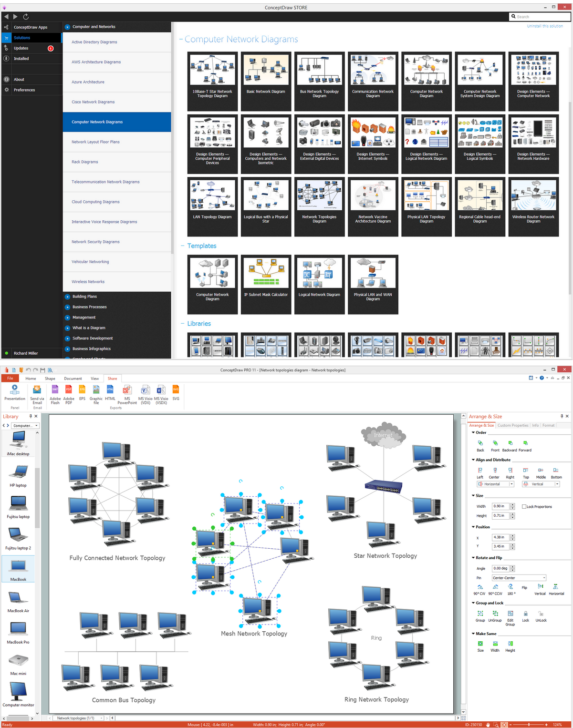573x728 pixels.
Task: Collapse the Align and Distribute section
Action: click(x=473, y=460)
